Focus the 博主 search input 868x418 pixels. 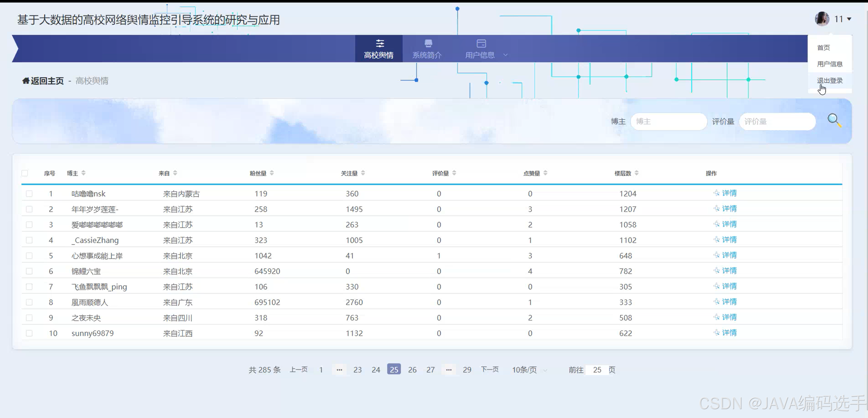coord(668,121)
